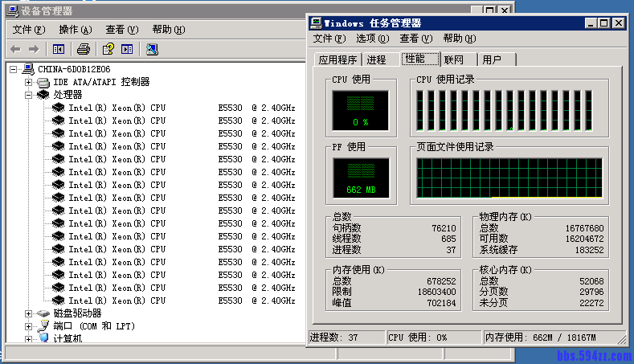This screenshot has width=634, height=364.
Task: Open 查看(V) menu in Task Manager
Action: [x=416, y=39]
